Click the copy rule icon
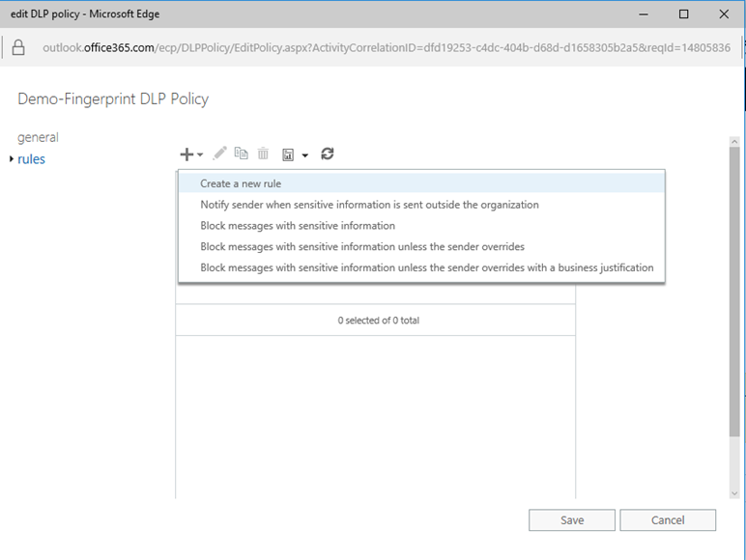 click(242, 154)
